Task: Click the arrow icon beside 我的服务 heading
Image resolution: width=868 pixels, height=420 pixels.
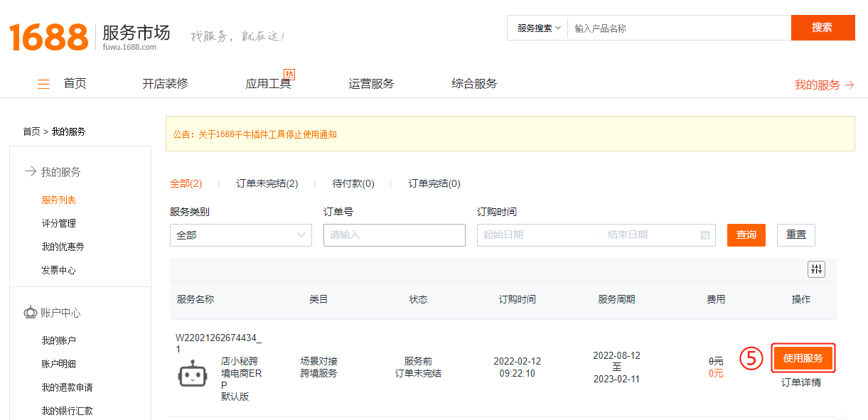Action: [x=31, y=172]
